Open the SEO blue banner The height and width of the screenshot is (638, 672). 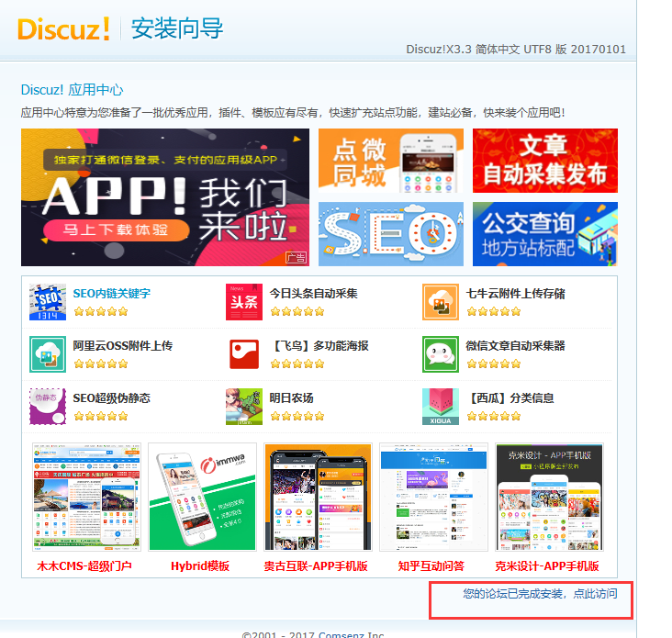[x=391, y=234]
